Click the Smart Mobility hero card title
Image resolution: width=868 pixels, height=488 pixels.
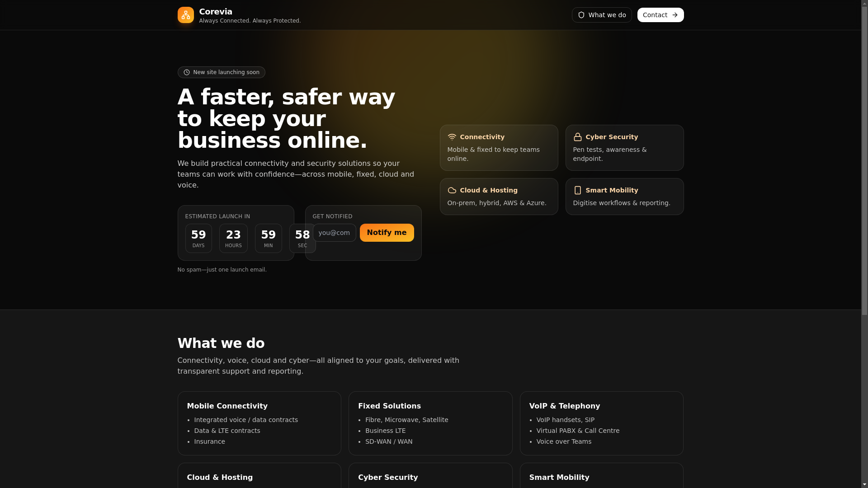612,190
